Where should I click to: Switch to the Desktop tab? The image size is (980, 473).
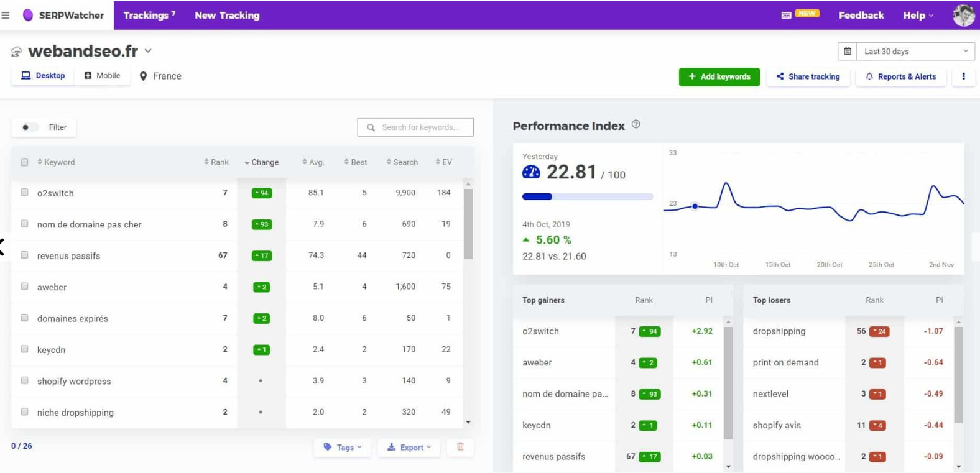tap(43, 76)
